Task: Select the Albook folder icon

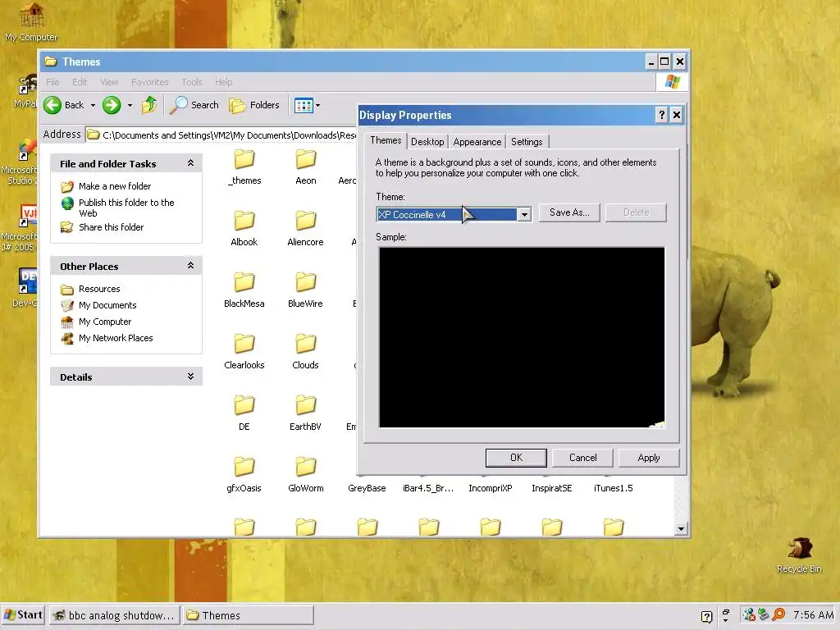Action: pos(244,221)
